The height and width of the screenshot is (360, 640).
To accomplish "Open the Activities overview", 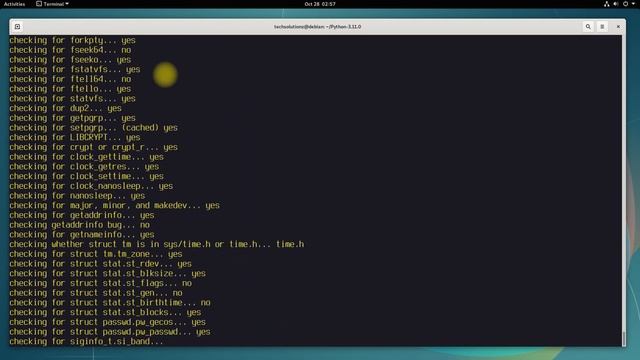I will 15,4.
